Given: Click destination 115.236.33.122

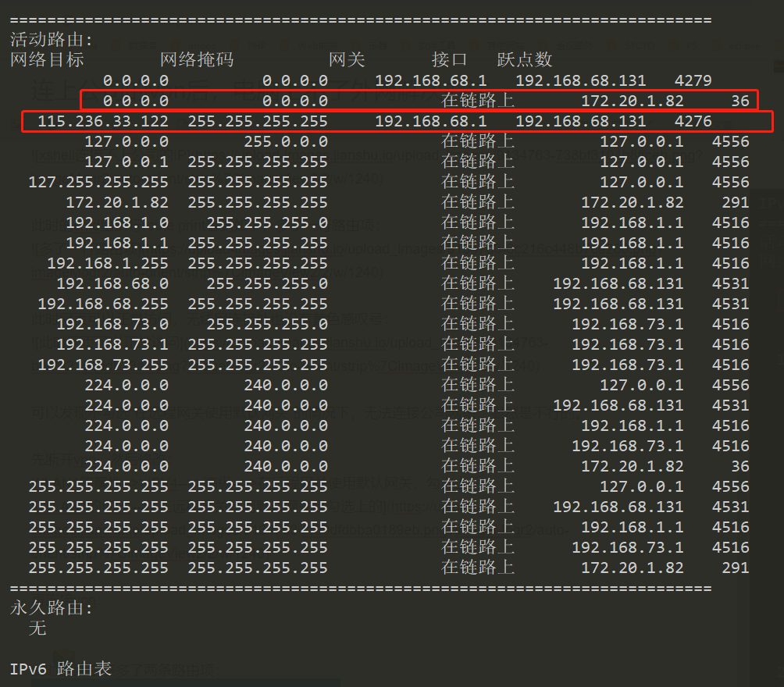Looking at the screenshot, I should 103,121.
